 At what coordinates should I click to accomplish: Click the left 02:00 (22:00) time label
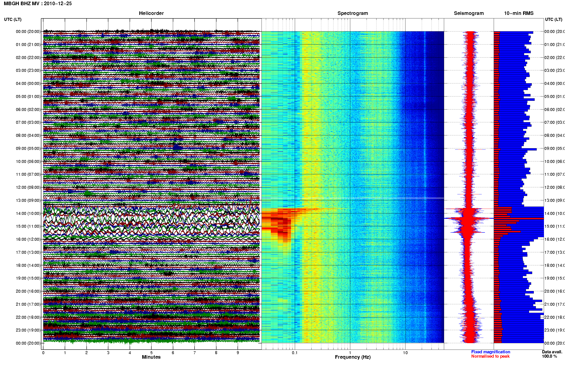[28, 58]
